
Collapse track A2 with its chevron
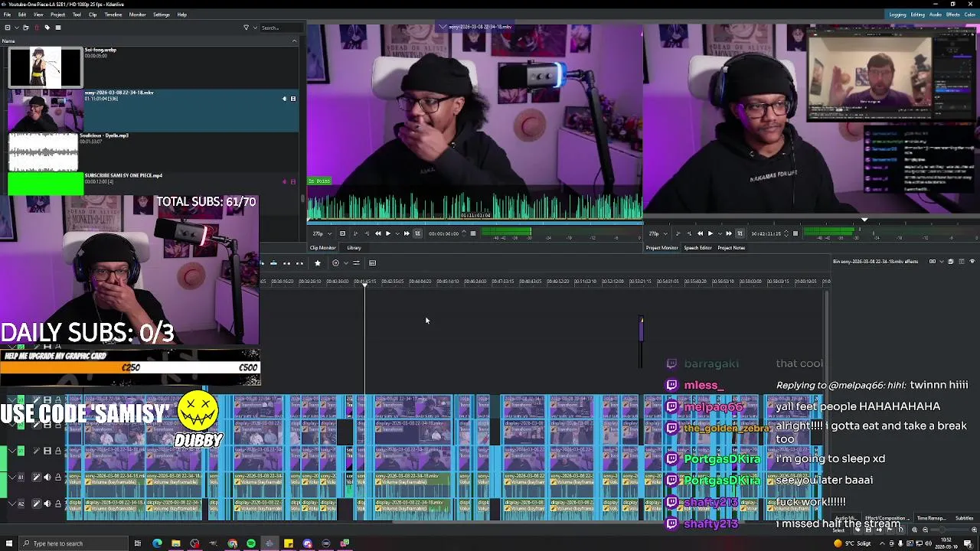pyautogui.click(x=11, y=504)
